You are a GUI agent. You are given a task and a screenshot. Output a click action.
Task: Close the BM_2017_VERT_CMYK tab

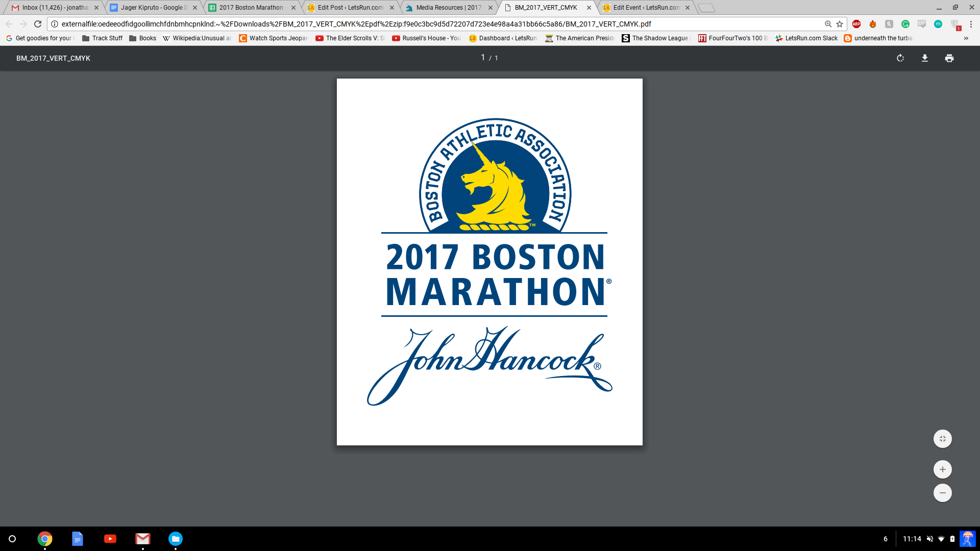pos(589,8)
